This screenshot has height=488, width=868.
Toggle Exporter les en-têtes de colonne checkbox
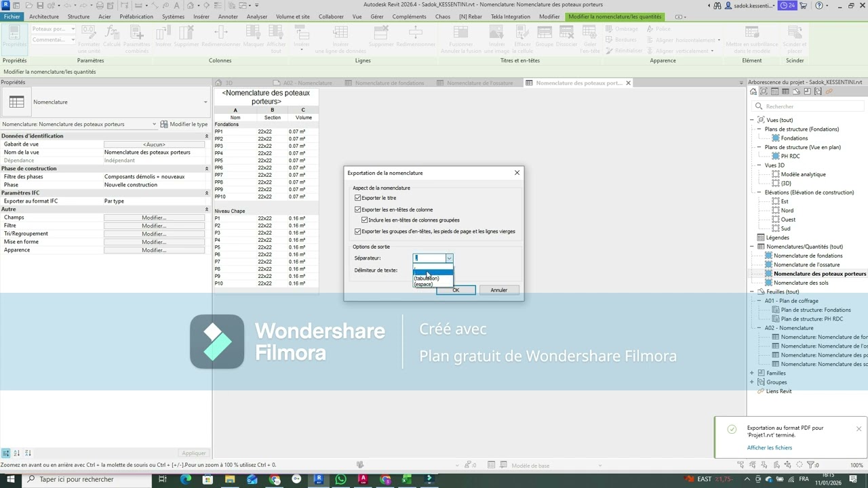point(358,209)
